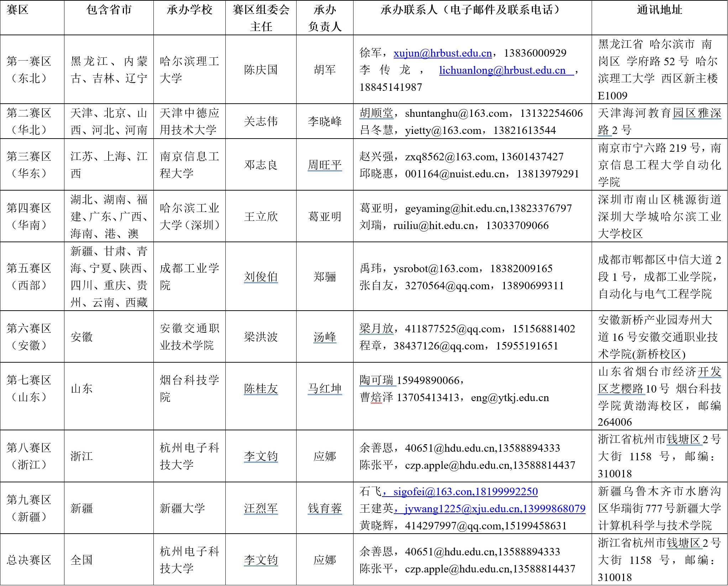Click the lichuanlong@hrbust.edu.cn email link

[x=502, y=70]
